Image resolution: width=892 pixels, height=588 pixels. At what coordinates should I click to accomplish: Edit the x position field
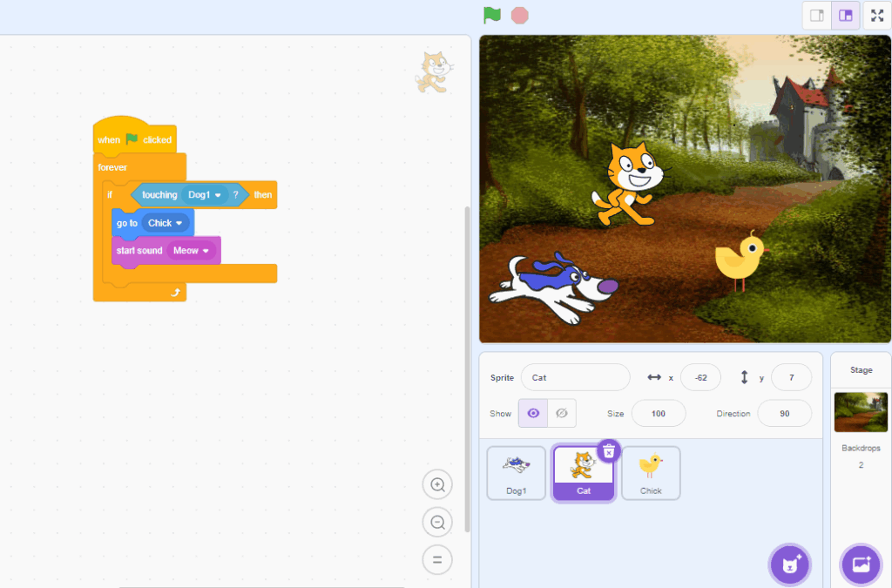pos(700,377)
